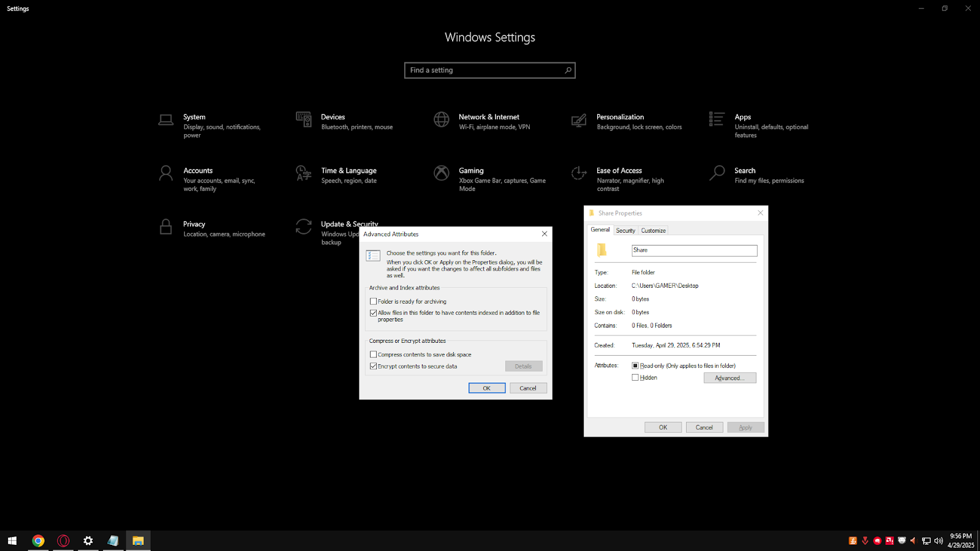The height and width of the screenshot is (551, 980).
Task: Check the Hidden attribute checkbox
Action: click(636, 377)
